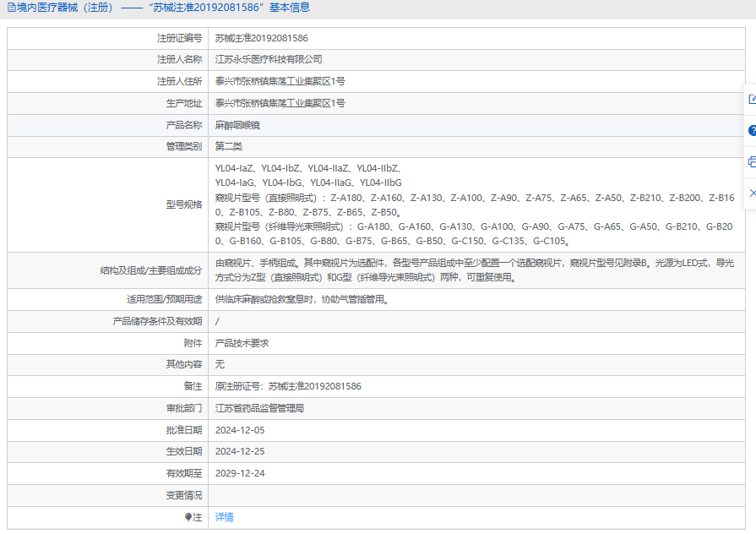Select approval date 2024-12-05
This screenshot has height=534, width=756.
click(240, 430)
